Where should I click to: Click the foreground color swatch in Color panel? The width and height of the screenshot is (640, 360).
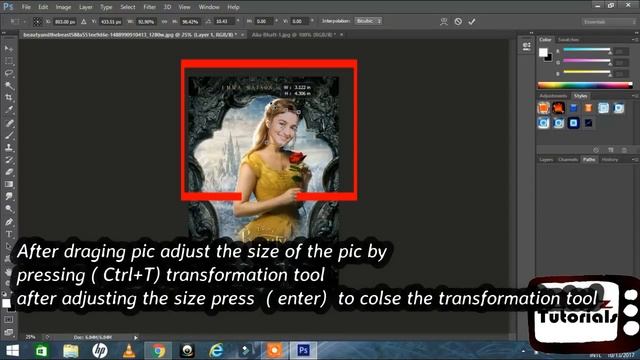click(x=543, y=52)
